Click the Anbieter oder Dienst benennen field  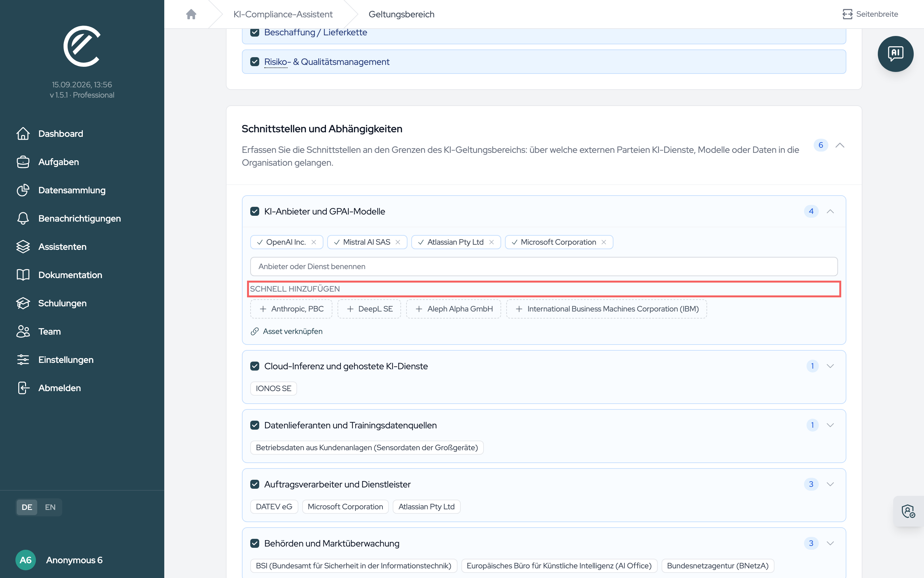click(544, 267)
